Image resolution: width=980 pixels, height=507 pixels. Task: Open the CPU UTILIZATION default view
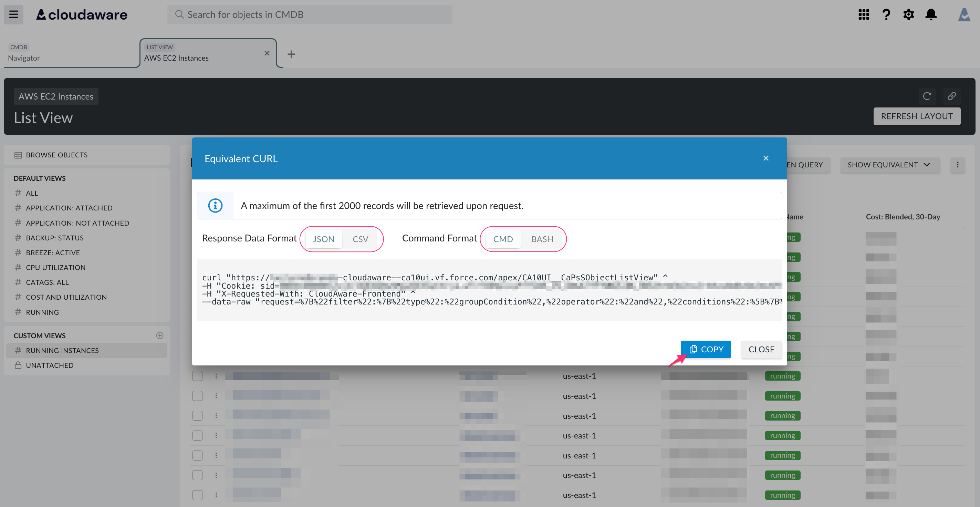coord(55,268)
